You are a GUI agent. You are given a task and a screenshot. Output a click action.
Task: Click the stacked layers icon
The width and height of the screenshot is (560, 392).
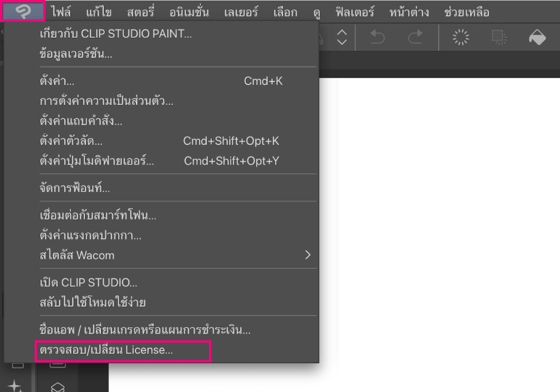point(57,387)
